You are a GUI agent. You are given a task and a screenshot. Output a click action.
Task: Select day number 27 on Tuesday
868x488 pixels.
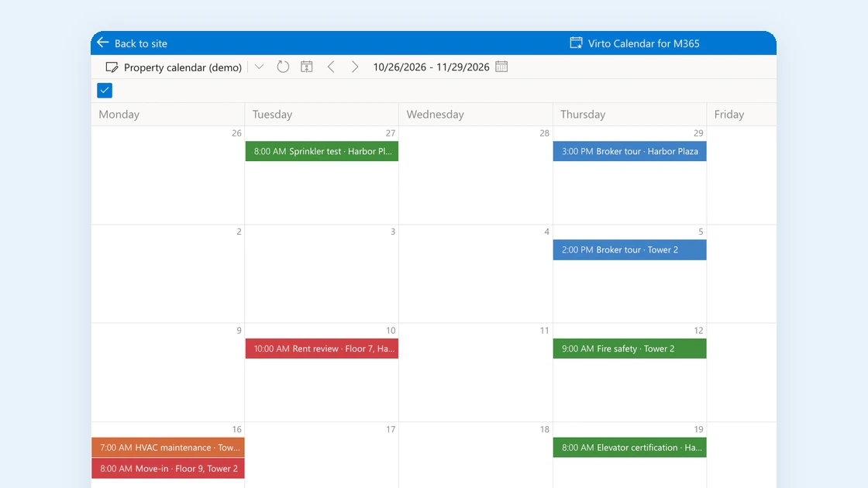(x=391, y=132)
